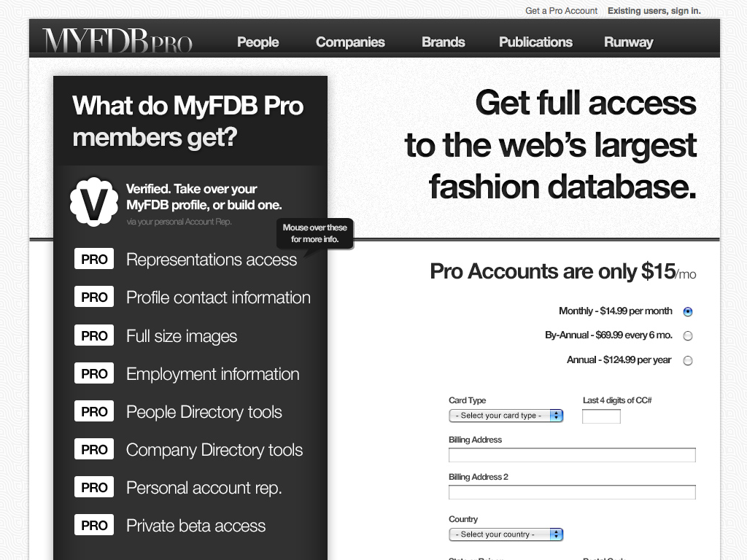This screenshot has height=560, width=747.
Task: Open the Card Type dropdown
Action: 506,416
